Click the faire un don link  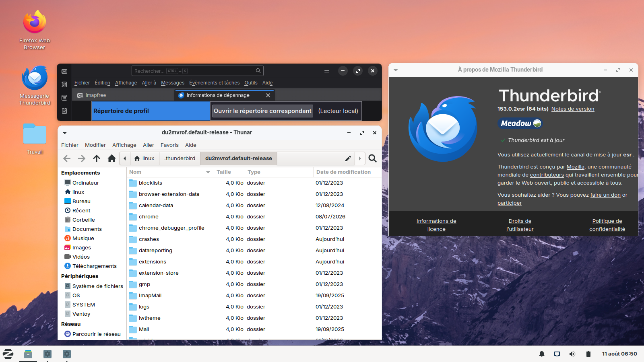pos(605,195)
